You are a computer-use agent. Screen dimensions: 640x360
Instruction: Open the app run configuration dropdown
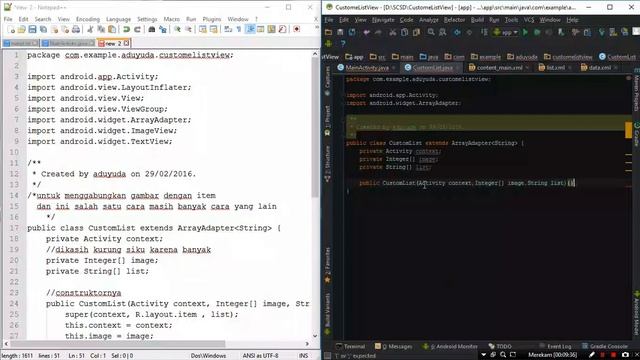tap(505, 32)
